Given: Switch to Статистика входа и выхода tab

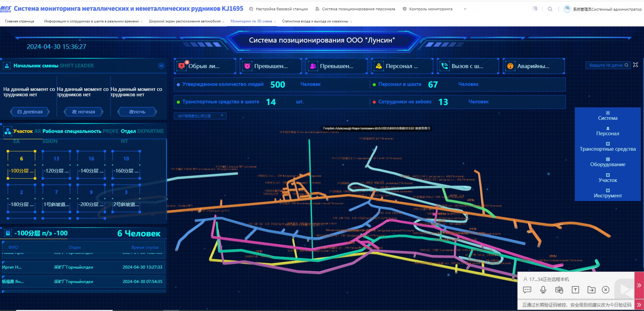Looking at the screenshot, I should point(315,21).
